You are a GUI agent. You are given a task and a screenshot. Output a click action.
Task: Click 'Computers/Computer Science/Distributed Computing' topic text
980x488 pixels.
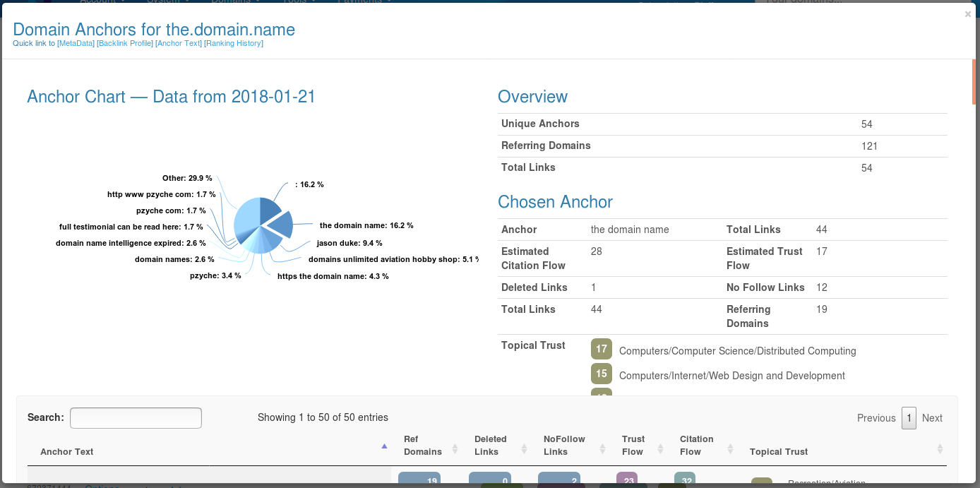[x=737, y=351]
